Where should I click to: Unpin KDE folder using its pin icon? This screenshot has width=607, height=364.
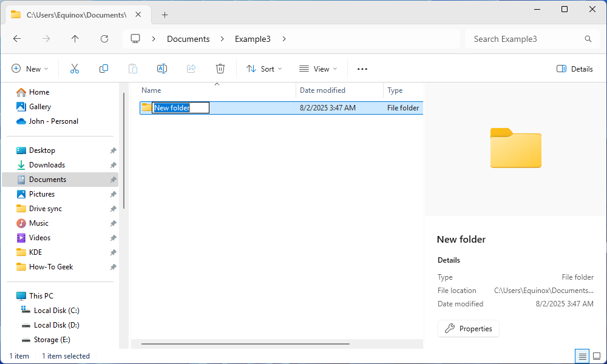coord(113,252)
